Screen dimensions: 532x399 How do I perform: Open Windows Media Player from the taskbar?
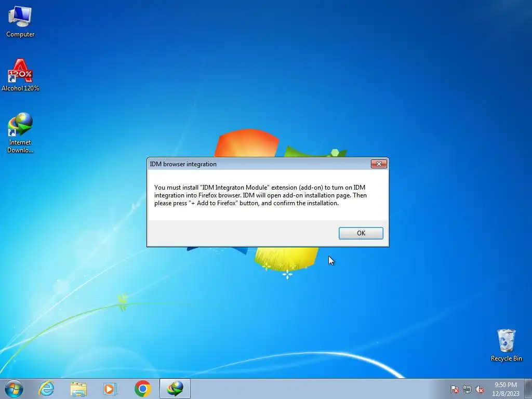pos(110,389)
